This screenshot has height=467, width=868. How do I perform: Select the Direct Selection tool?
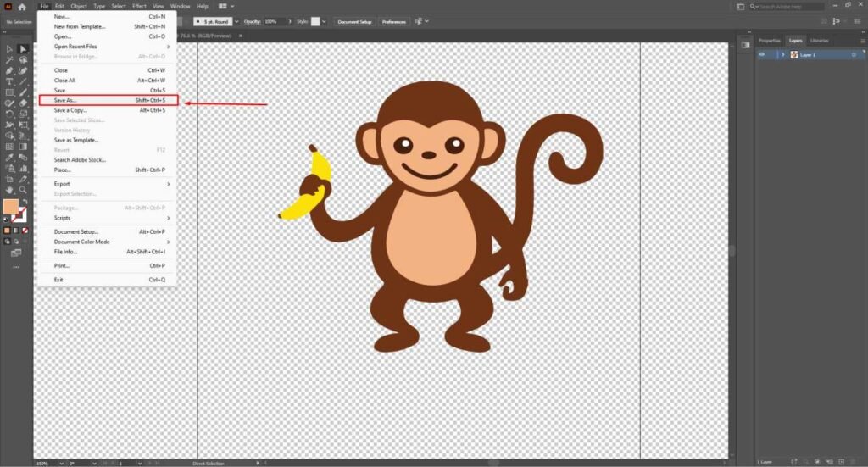(x=23, y=48)
